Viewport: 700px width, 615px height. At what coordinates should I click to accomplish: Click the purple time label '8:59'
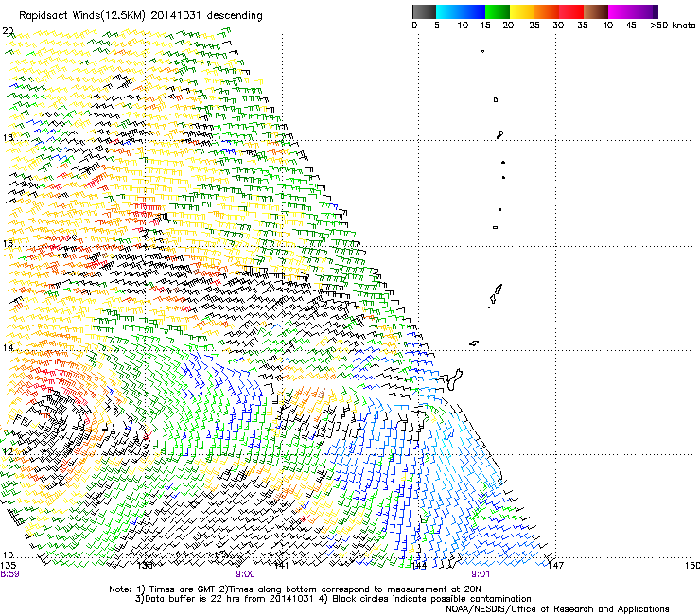(9, 574)
